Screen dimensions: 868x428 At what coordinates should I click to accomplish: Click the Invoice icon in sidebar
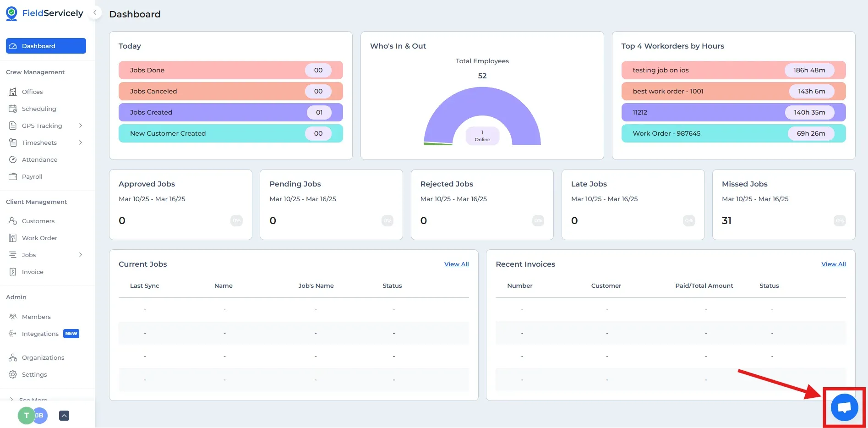[x=13, y=272]
